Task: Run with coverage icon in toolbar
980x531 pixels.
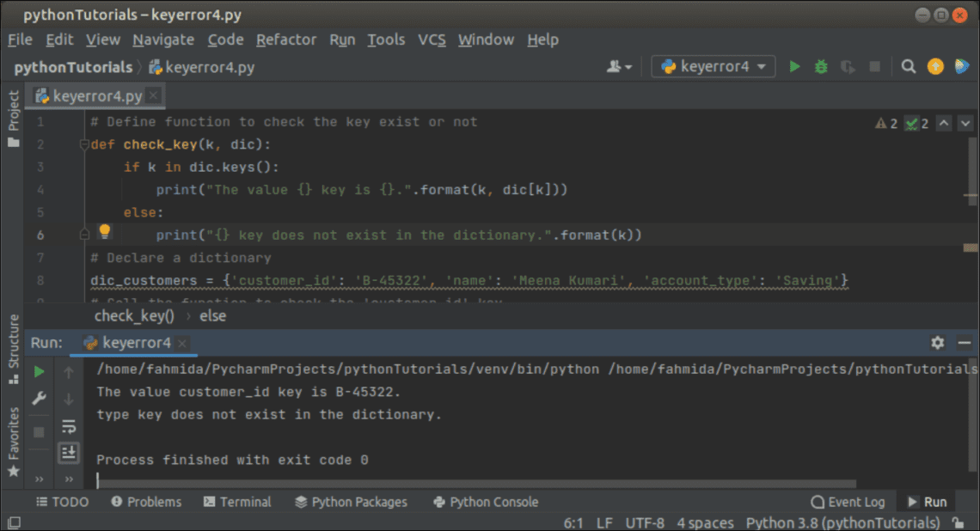Action: click(x=848, y=66)
